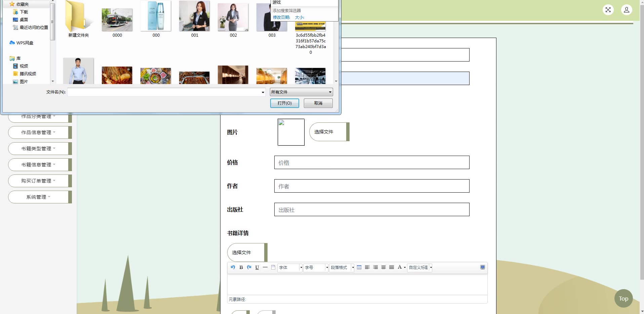Select the file named 3c6d55fbb2fb4316f1b57da75c73ab240bf7d3a0
This screenshot has height=314, width=644.
pos(311,38)
